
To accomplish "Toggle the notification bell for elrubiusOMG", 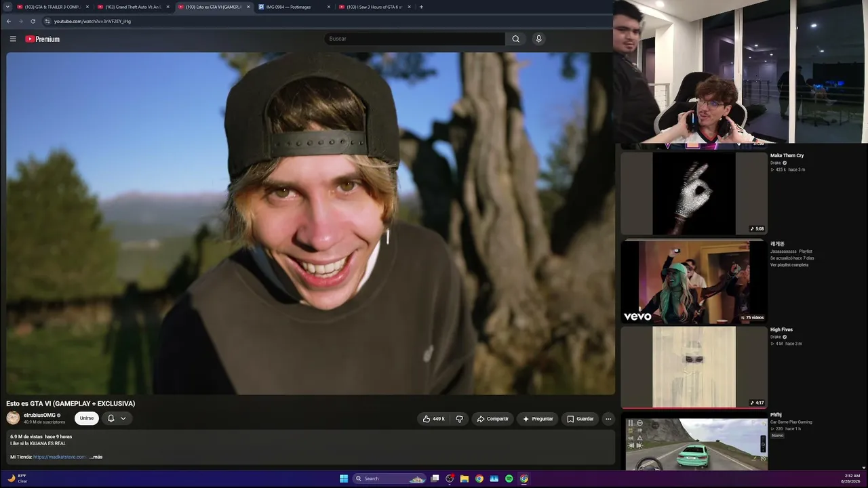I will tap(111, 418).
